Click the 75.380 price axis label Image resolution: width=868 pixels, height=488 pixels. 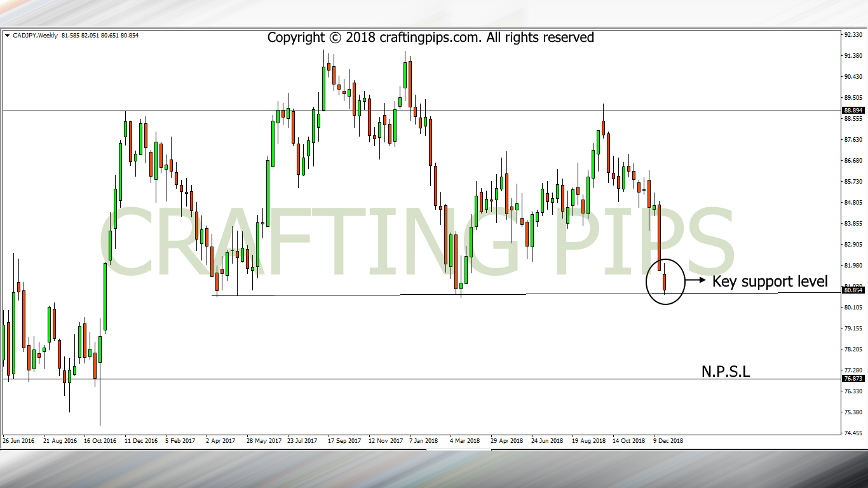[x=853, y=412]
